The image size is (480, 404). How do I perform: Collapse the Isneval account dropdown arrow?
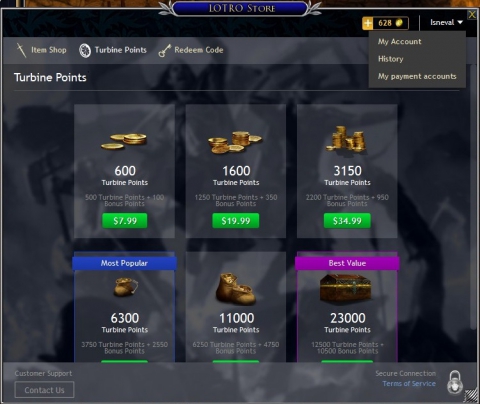click(x=460, y=22)
